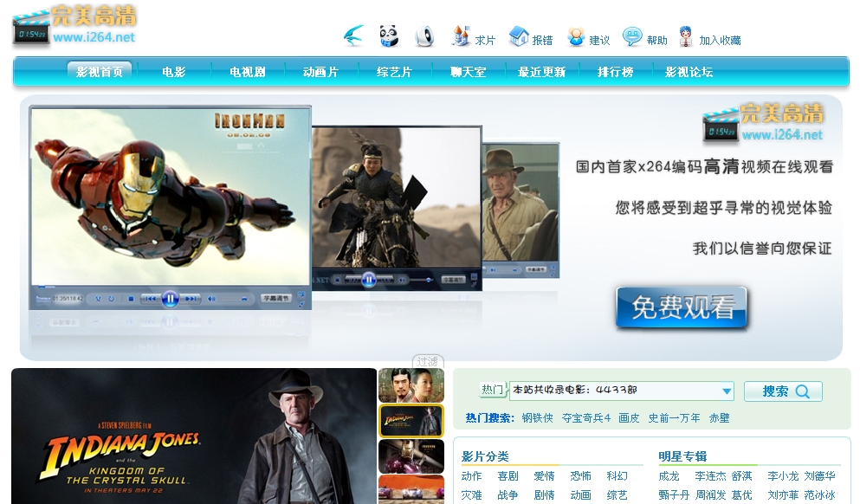Click the 完美高清 site logo at top left
Viewport: 860px width, 504px height.
coord(74,25)
